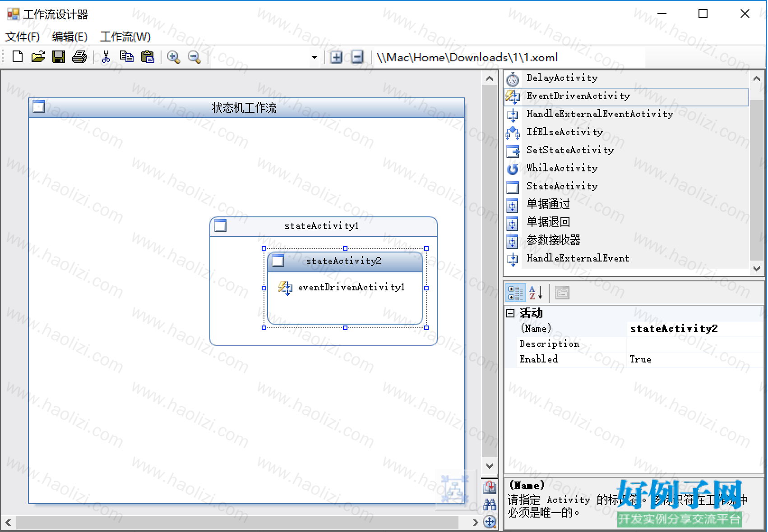Viewport: 768px width, 532px height.
Task: Select stateActivity2 header on the canvas
Action: pyautogui.click(x=345, y=261)
